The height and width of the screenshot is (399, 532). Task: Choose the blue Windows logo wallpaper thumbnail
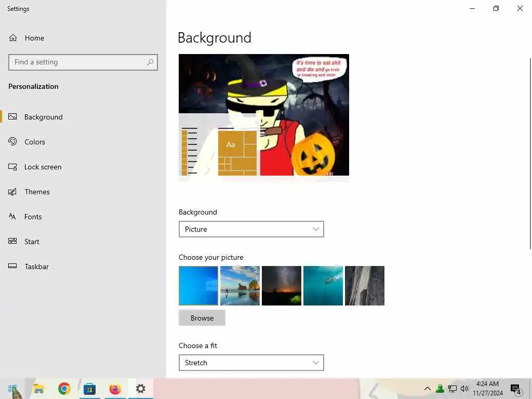click(x=198, y=286)
